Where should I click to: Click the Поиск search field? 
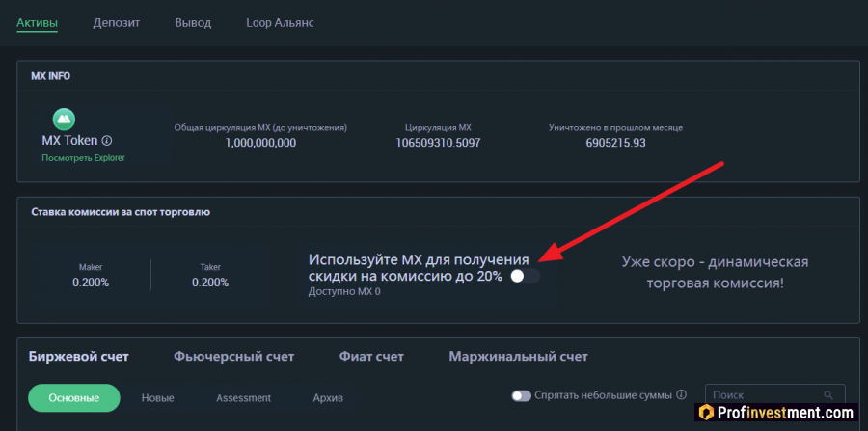pyautogui.click(x=775, y=395)
